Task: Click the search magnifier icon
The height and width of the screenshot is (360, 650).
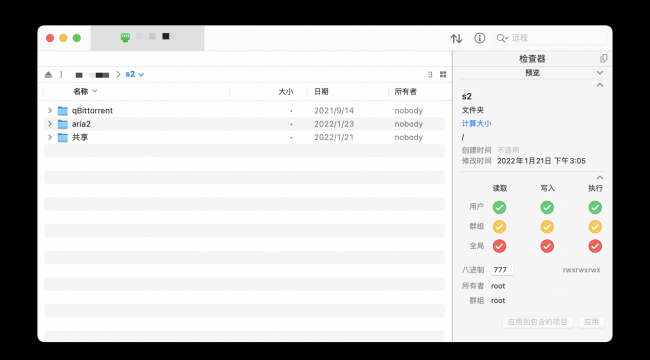Action: 502,38
